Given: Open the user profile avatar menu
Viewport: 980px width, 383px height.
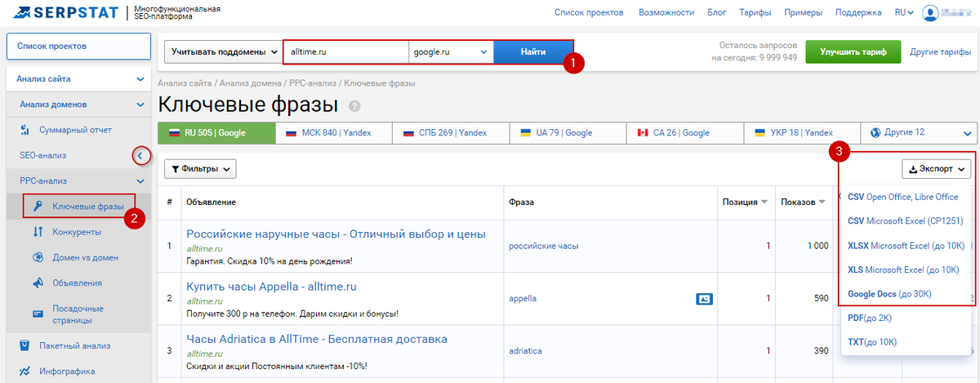Looking at the screenshot, I should click(x=930, y=13).
